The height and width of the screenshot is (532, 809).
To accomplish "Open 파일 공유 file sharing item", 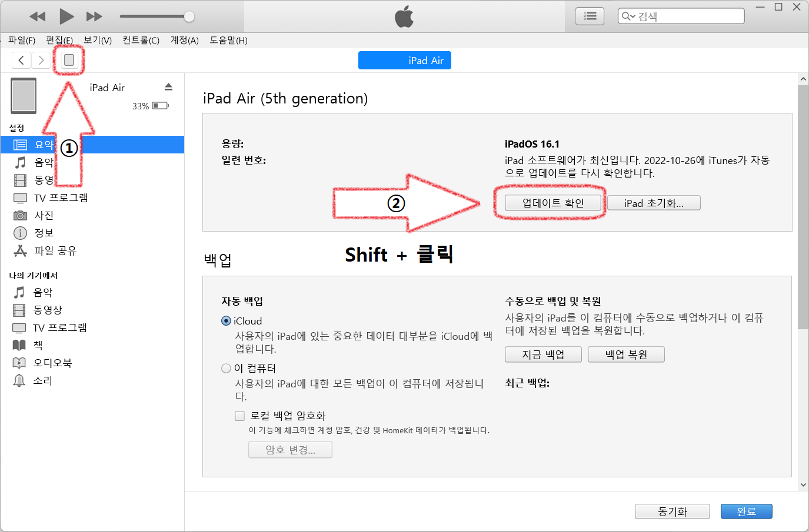I will coord(92,250).
